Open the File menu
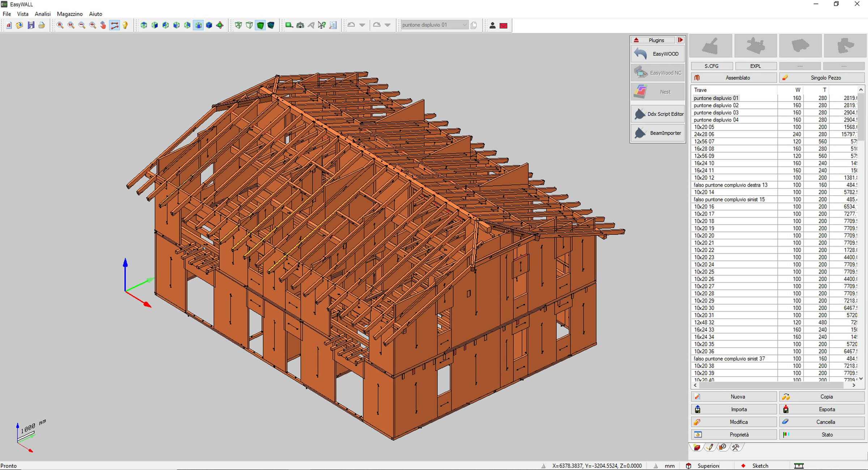The width and height of the screenshot is (868, 470). point(7,14)
